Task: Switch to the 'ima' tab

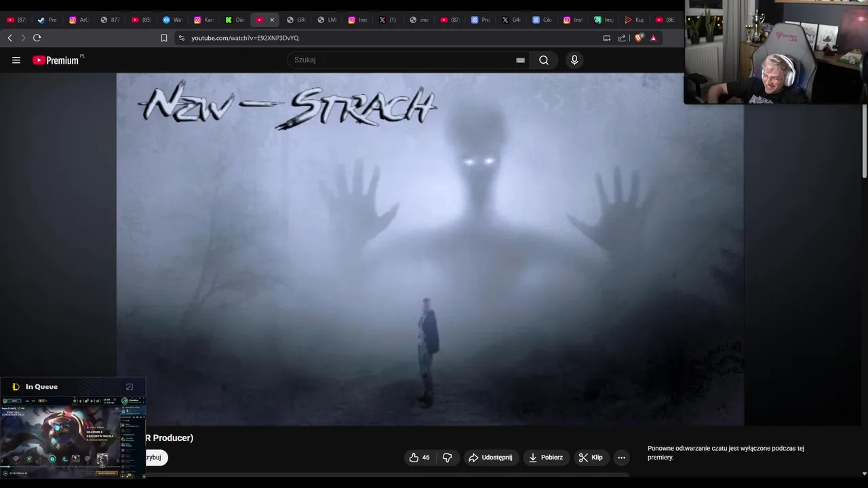Action: pos(419,20)
